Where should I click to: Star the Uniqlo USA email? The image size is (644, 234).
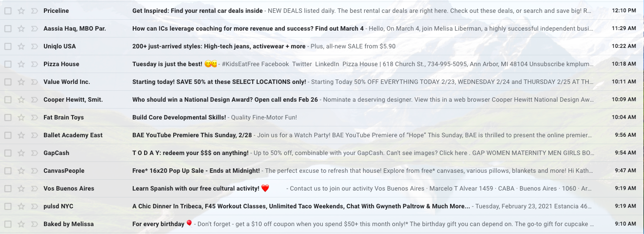pos(21,46)
